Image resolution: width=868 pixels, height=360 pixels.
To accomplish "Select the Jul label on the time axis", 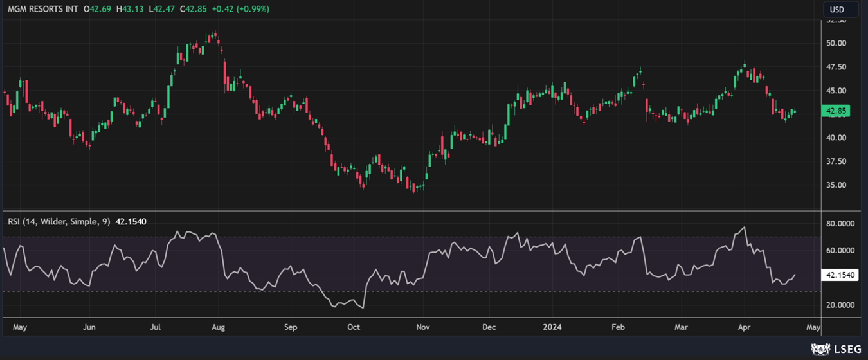I will pos(156,327).
